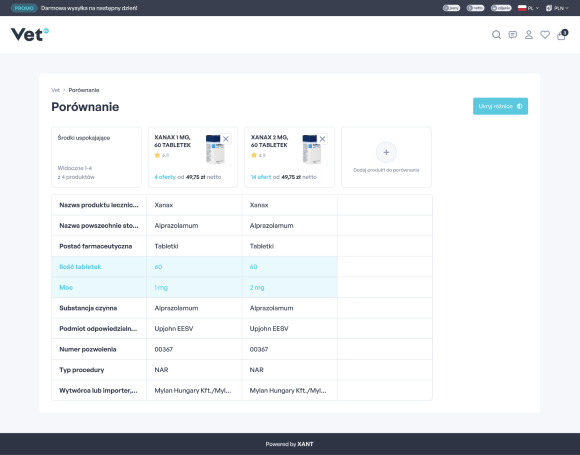Click Tabletki value in Xanax 1 mg column

pyautogui.click(x=166, y=246)
